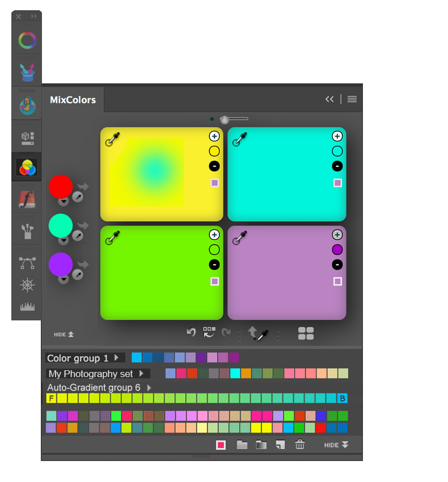
Task: Click the slider handle above mixing pads
Action: pyautogui.click(x=225, y=120)
